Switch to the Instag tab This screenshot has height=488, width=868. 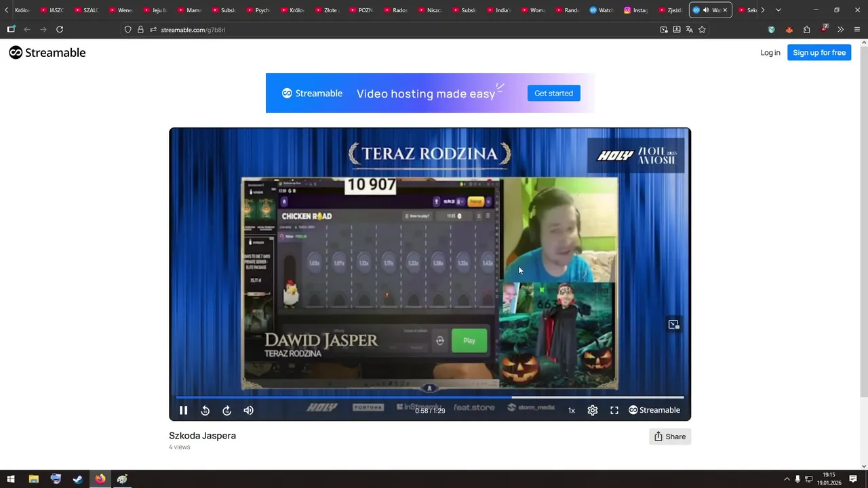635,10
